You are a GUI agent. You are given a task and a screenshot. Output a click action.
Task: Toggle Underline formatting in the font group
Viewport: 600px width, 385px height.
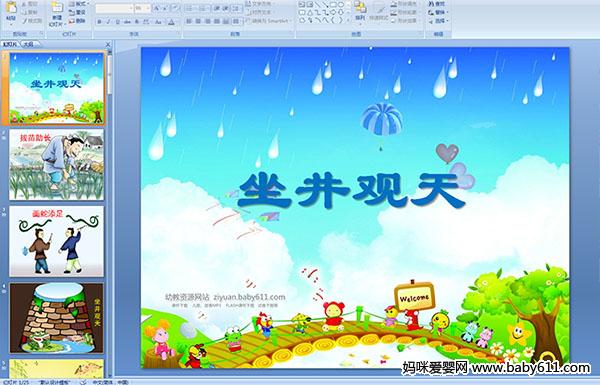tap(117, 22)
